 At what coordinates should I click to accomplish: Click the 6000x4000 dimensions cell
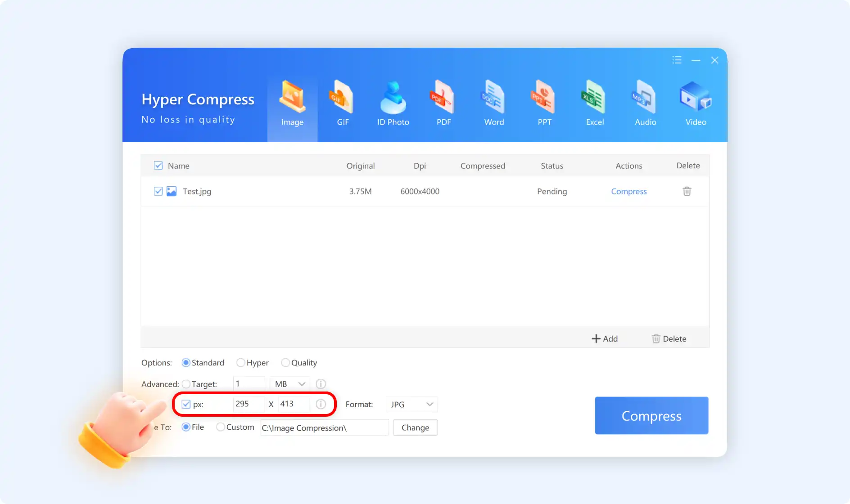coord(420,191)
